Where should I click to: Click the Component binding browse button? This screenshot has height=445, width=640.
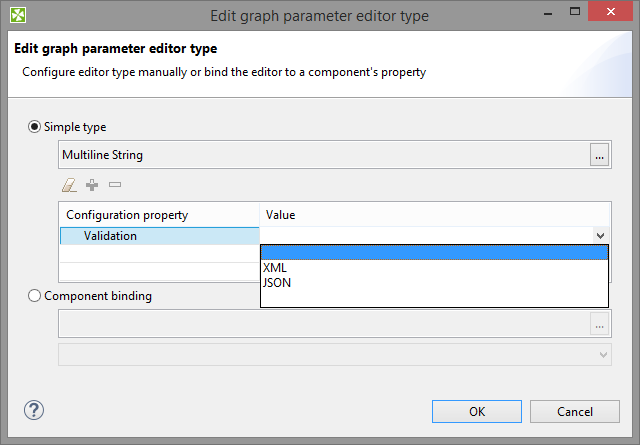click(600, 324)
